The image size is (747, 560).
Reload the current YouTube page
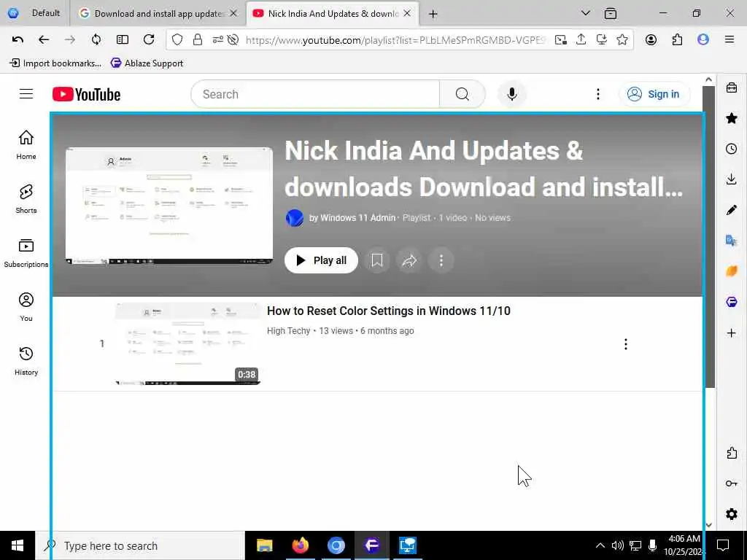click(149, 39)
